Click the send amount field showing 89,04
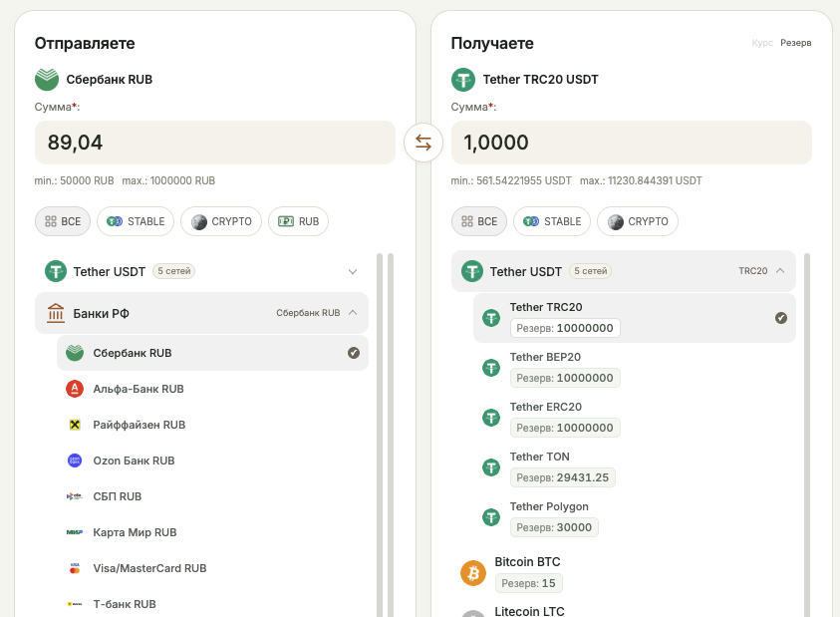The width and height of the screenshot is (840, 617). tap(215, 143)
